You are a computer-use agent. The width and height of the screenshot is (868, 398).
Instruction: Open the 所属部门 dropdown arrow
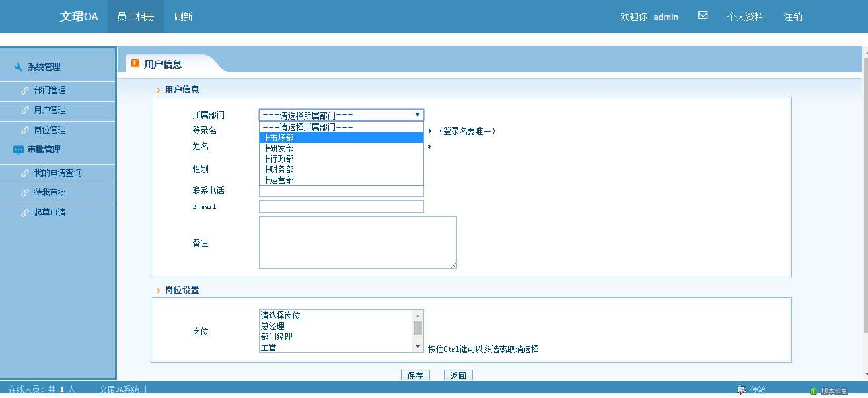[417, 115]
